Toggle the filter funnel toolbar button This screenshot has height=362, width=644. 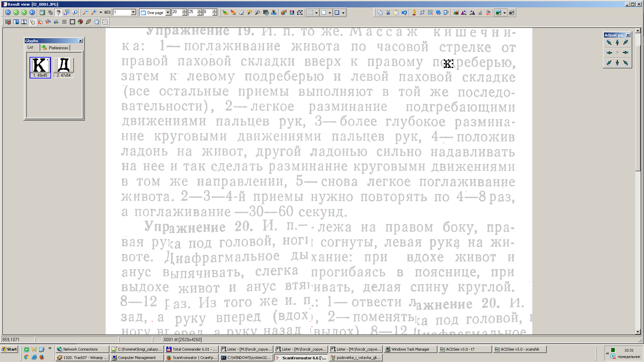[x=58, y=12]
